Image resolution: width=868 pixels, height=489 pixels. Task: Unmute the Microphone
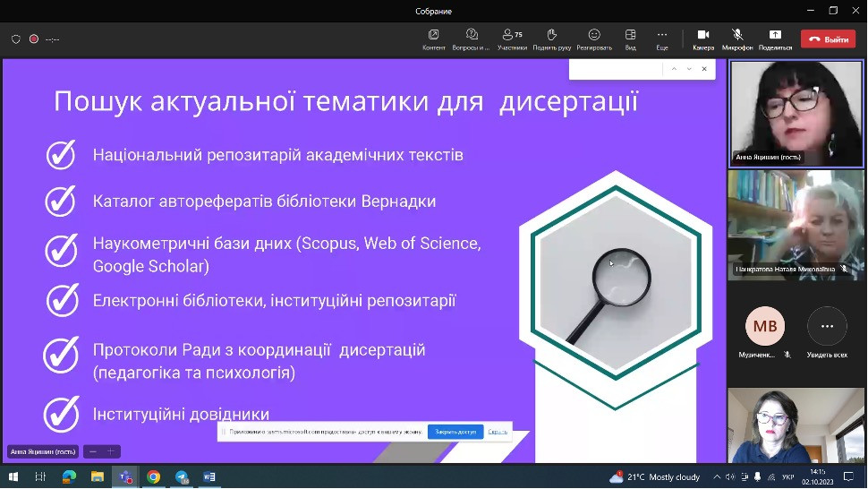[737, 40]
